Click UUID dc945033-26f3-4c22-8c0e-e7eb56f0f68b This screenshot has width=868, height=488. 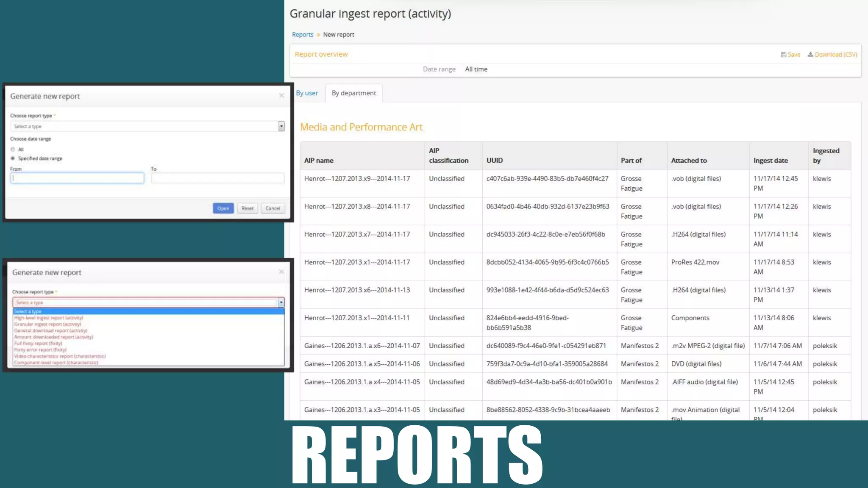[x=545, y=235]
